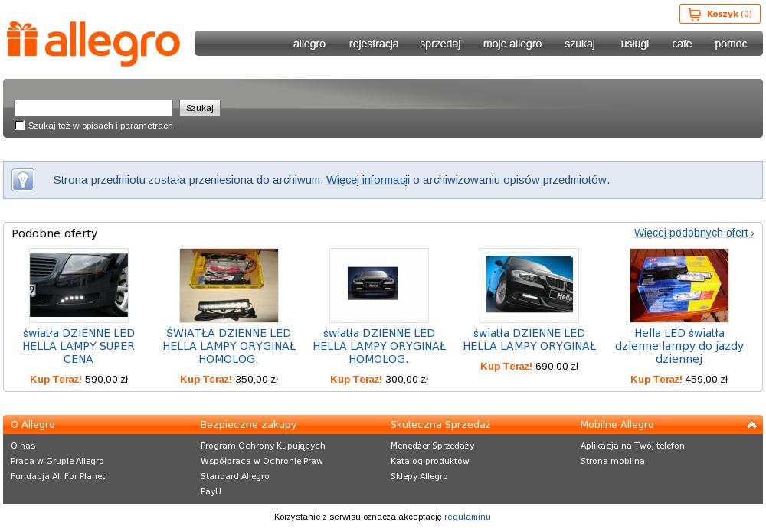The height and width of the screenshot is (532, 766).
Task: Open the 690,00 zł offer title link
Action: [529, 340]
